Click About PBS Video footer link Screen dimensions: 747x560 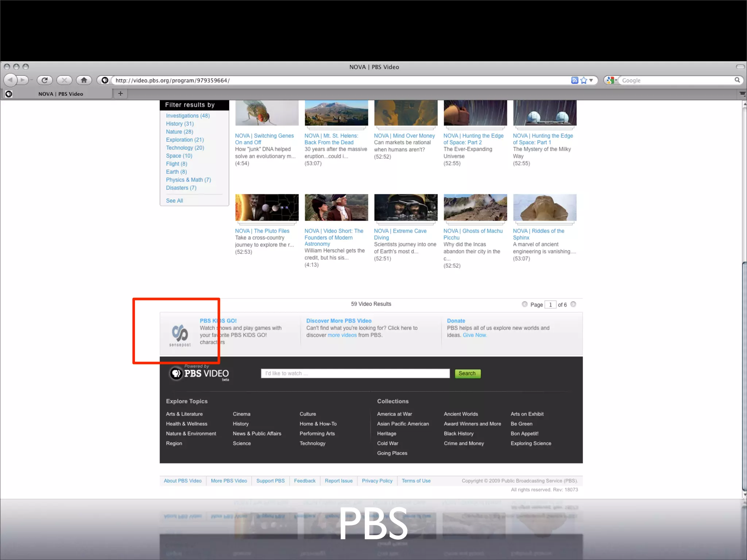click(183, 481)
